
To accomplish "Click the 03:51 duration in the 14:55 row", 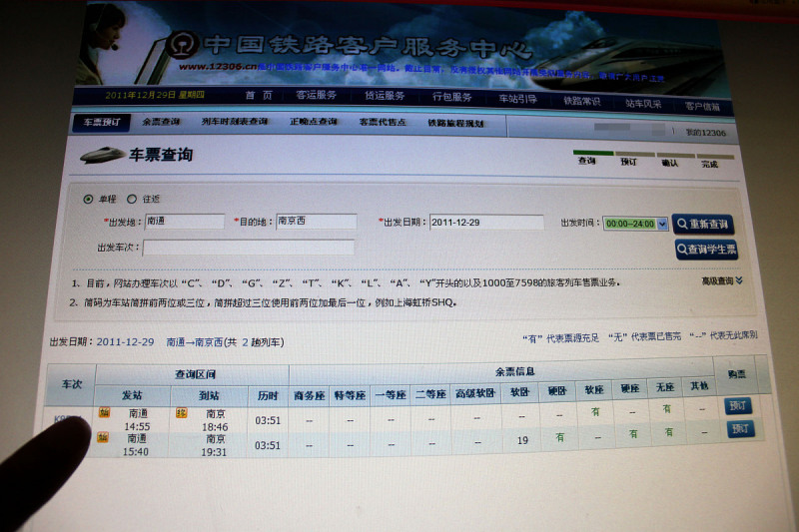I will (x=268, y=420).
